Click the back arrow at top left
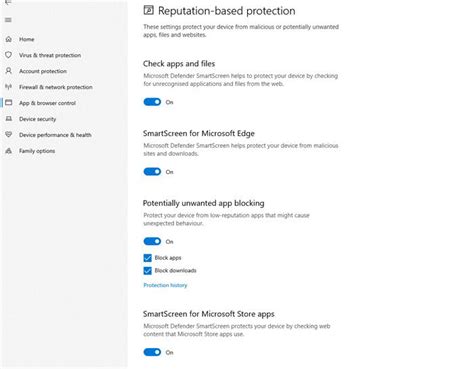Image resolution: width=474 pixels, height=369 pixels. [x=8, y=2]
